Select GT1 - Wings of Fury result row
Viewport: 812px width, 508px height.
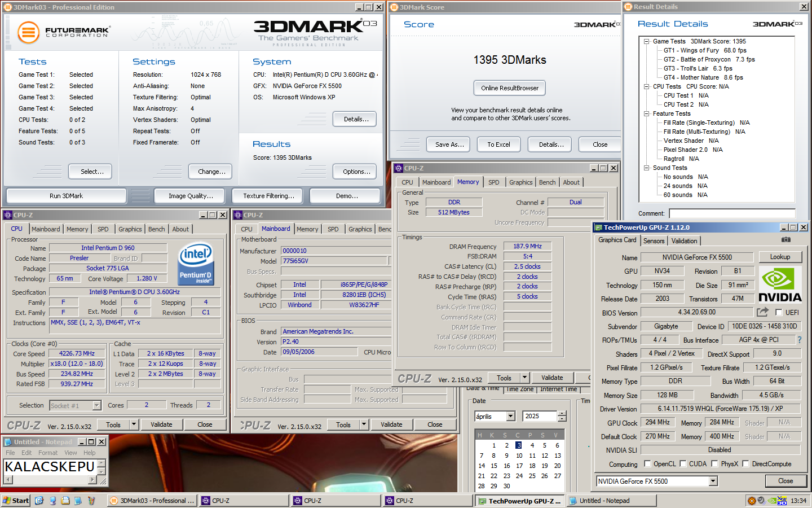pyautogui.click(x=704, y=50)
